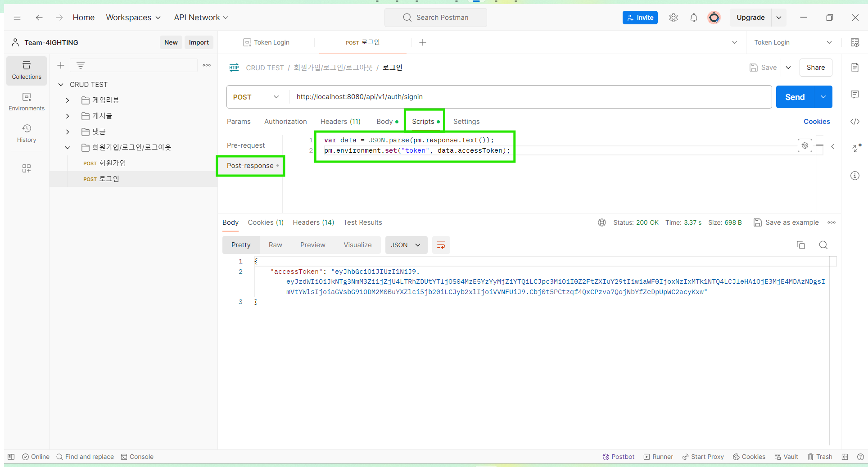
Task: Open collections more options ellipsis
Action: point(207,65)
